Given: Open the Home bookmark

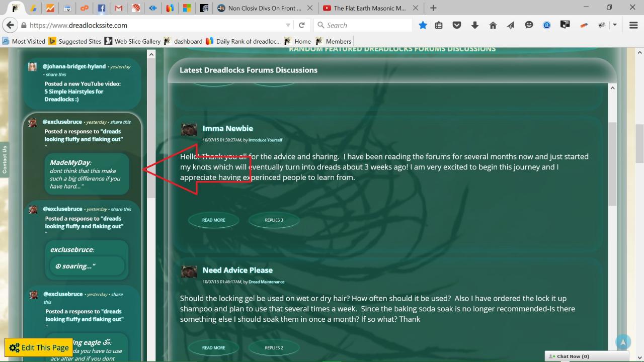Looking at the screenshot, I should tap(297, 41).
